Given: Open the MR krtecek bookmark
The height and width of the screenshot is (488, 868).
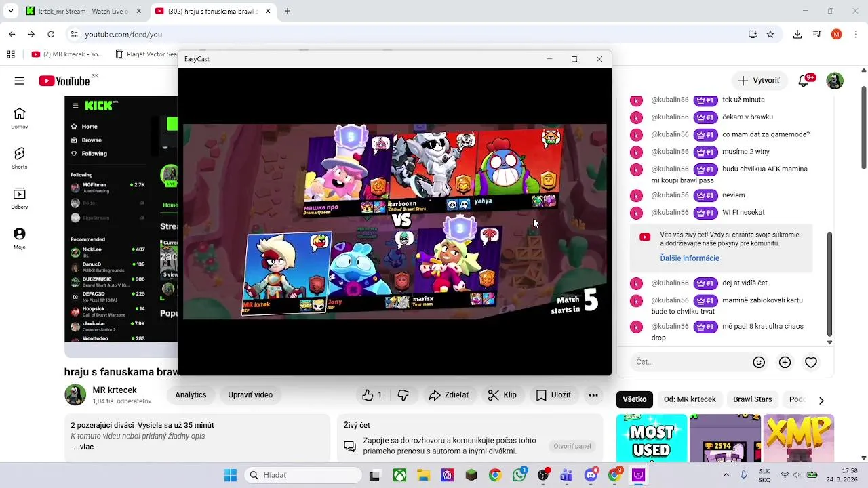Looking at the screenshot, I should click(x=67, y=54).
